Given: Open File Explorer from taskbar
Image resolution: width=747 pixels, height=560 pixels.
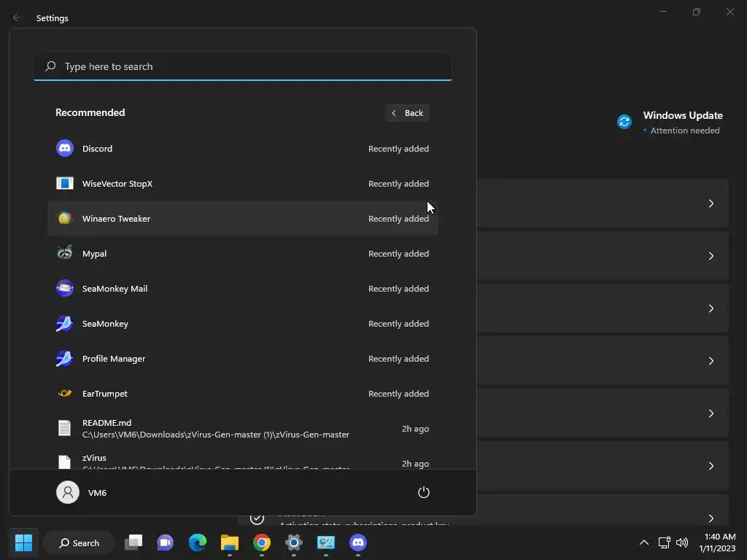Looking at the screenshot, I should [230, 542].
